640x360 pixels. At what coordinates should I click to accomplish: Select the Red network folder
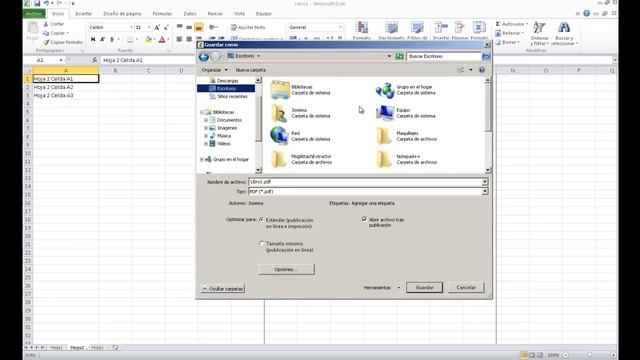point(300,136)
